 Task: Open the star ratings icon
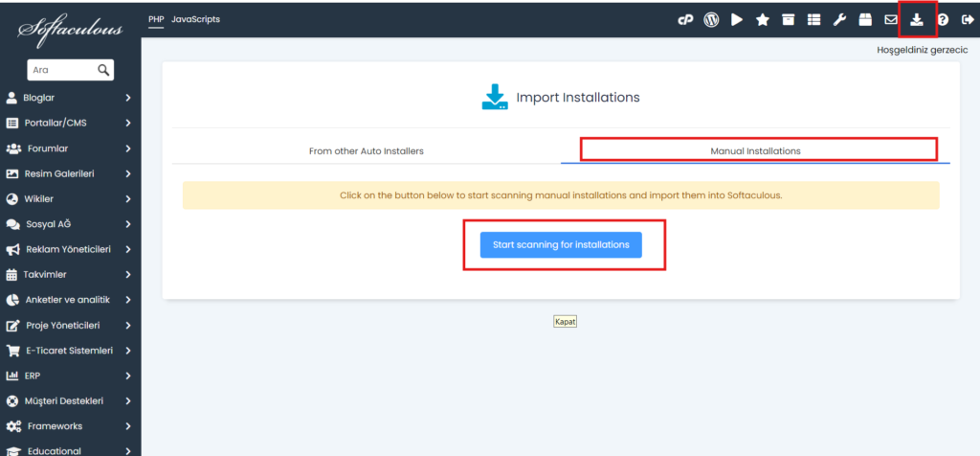coord(763,20)
